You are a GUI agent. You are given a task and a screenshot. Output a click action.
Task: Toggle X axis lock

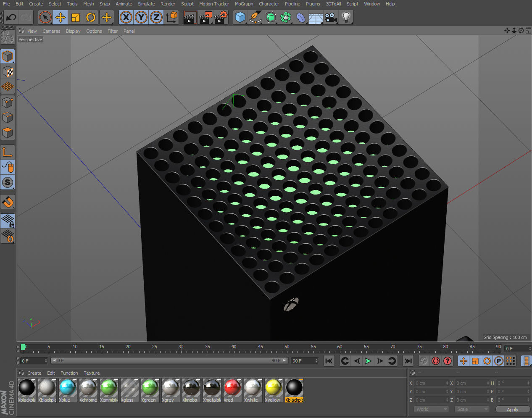click(x=126, y=18)
